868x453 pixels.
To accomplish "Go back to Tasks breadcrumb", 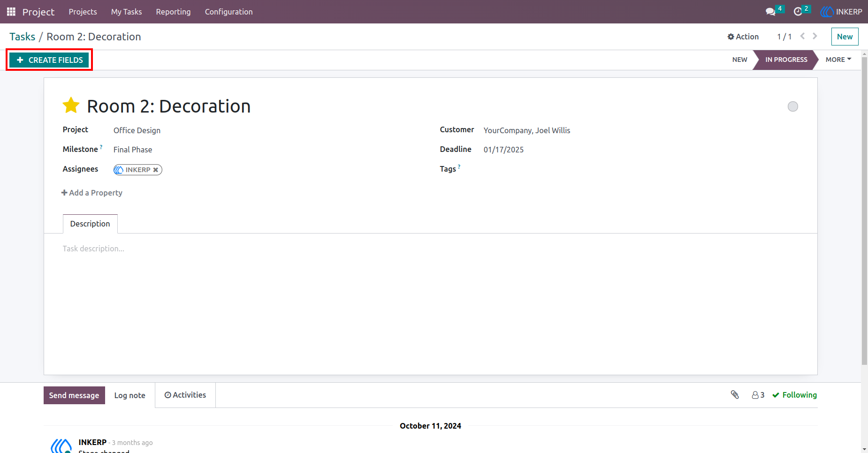I will click(x=22, y=37).
